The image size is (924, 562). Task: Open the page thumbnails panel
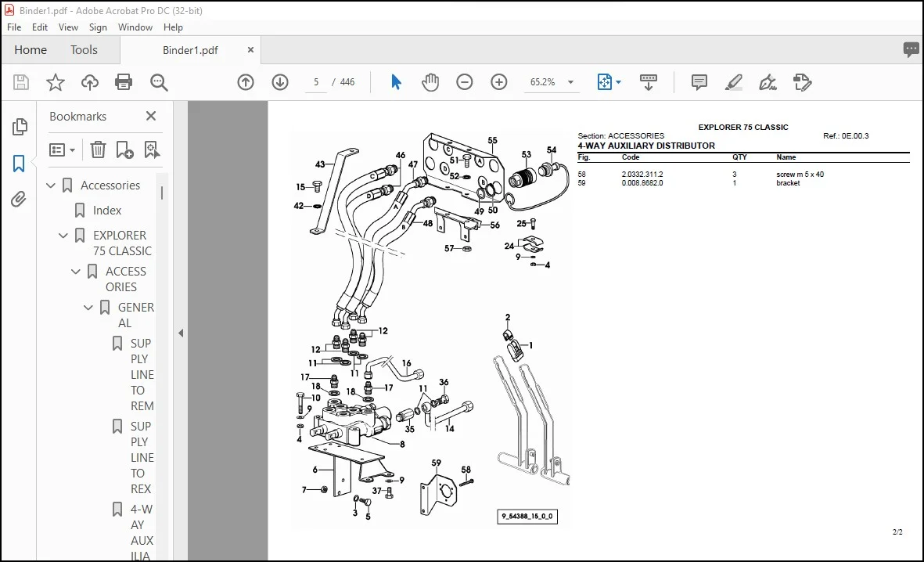20,127
